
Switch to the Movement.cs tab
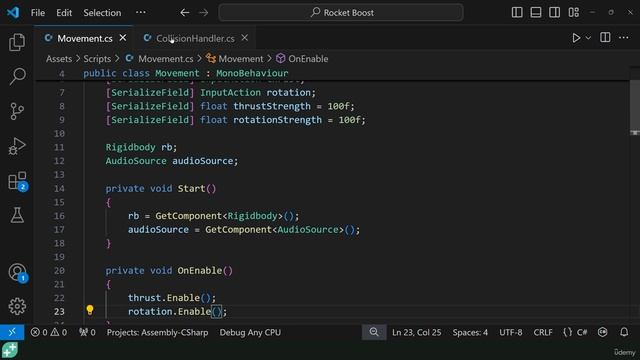85,38
